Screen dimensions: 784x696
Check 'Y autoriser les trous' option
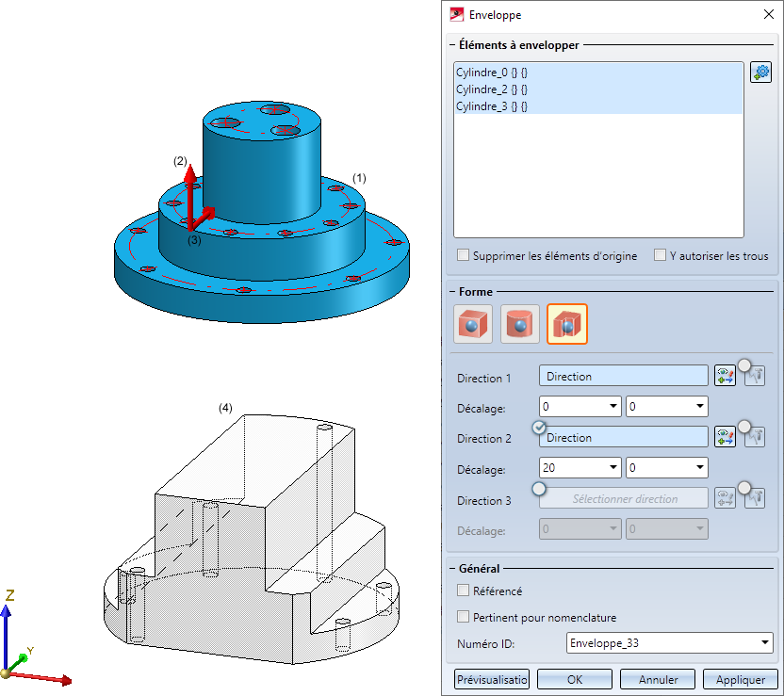[661, 255]
